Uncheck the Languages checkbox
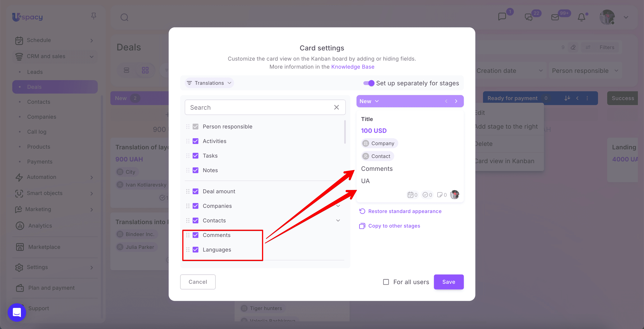This screenshot has height=329, width=644. [x=195, y=249]
